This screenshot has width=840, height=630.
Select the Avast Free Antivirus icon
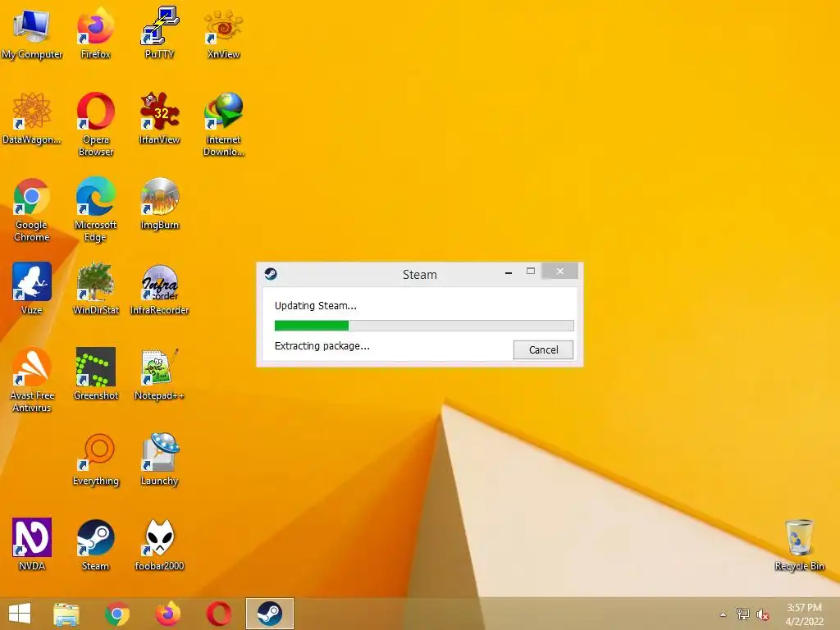coord(31,379)
